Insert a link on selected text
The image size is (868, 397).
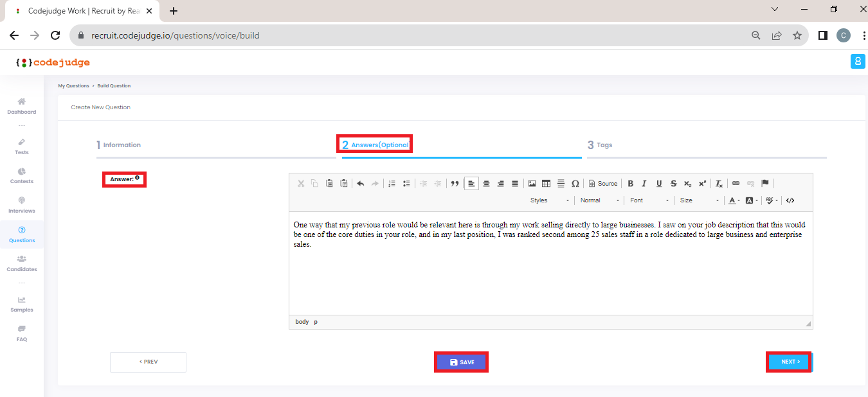pos(736,183)
